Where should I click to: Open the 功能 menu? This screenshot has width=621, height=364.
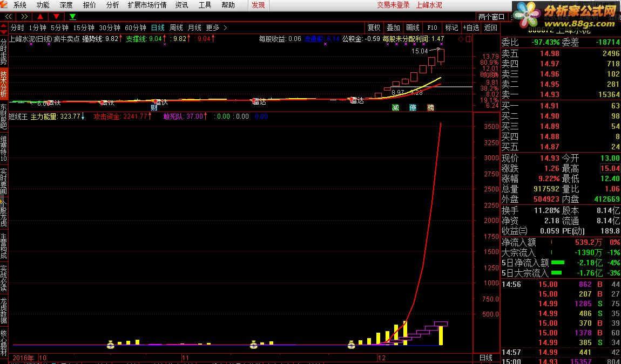pos(43,5)
